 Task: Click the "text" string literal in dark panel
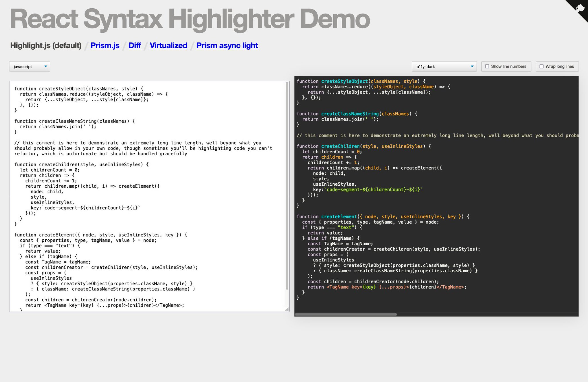(x=346, y=228)
